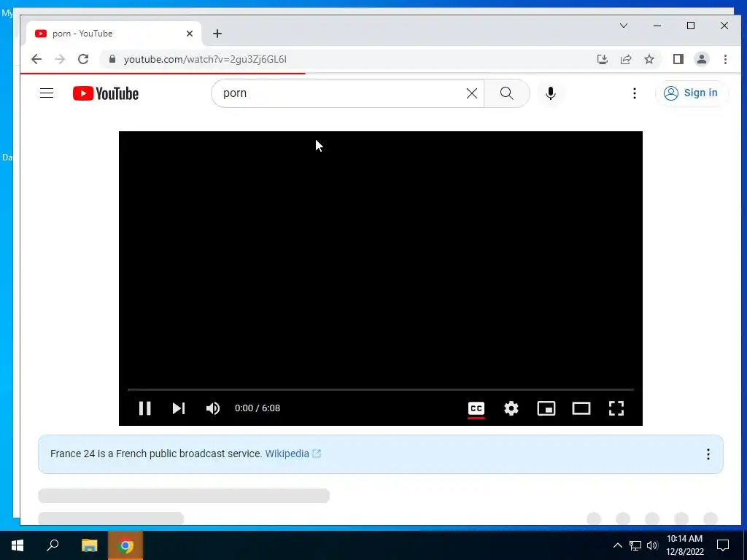Pause the video playback
Viewport: 747px width, 560px height.
coord(145,408)
